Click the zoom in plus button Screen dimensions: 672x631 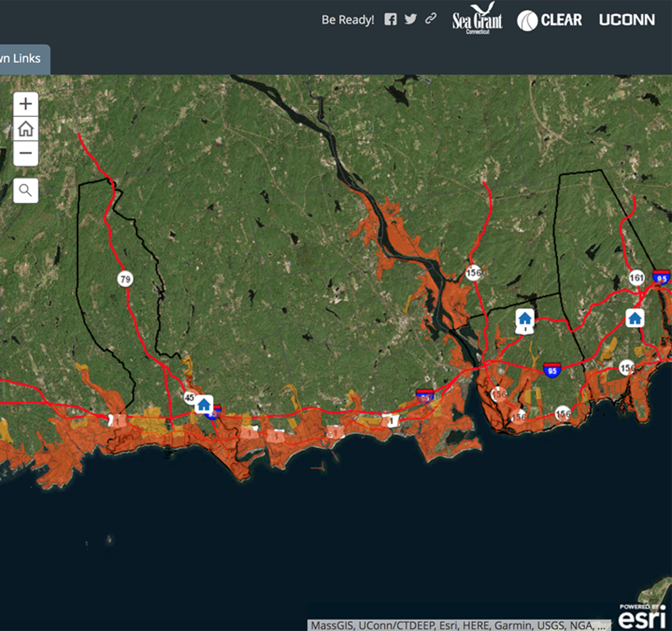pos(25,103)
